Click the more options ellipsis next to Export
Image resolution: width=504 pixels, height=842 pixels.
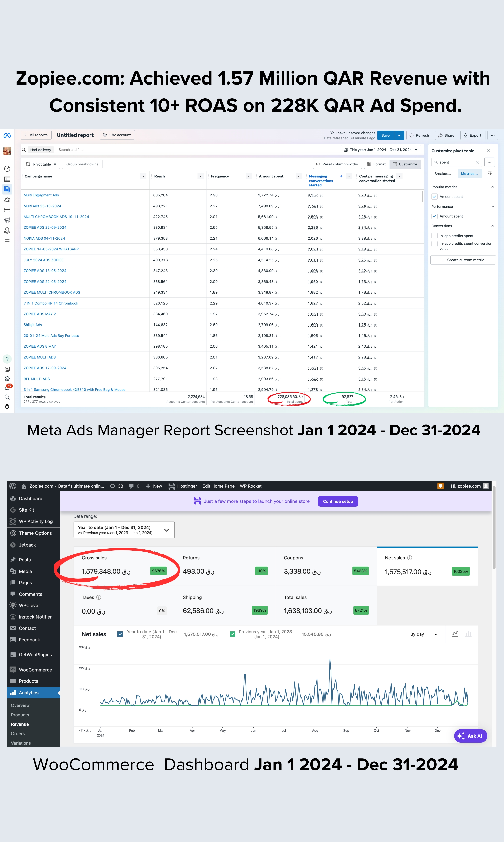[x=493, y=135]
